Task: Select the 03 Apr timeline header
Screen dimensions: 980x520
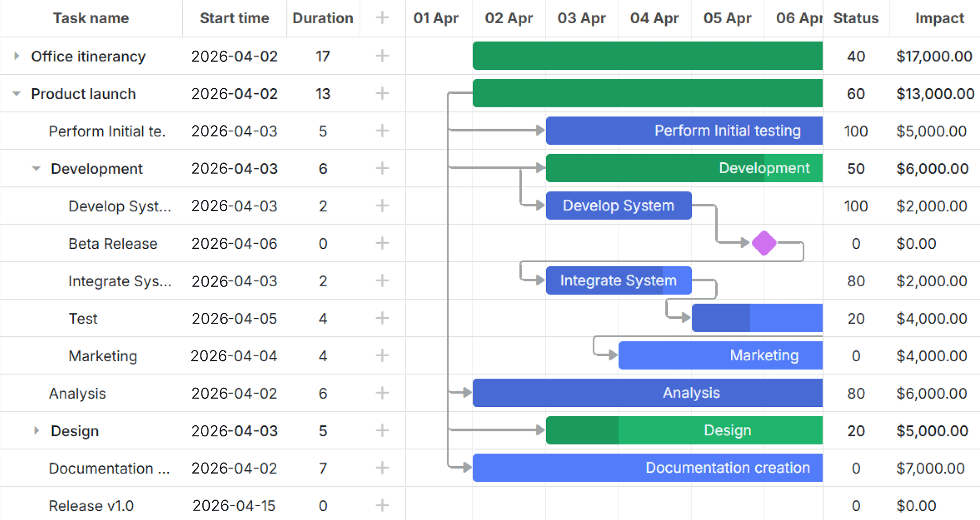Action: [582, 18]
